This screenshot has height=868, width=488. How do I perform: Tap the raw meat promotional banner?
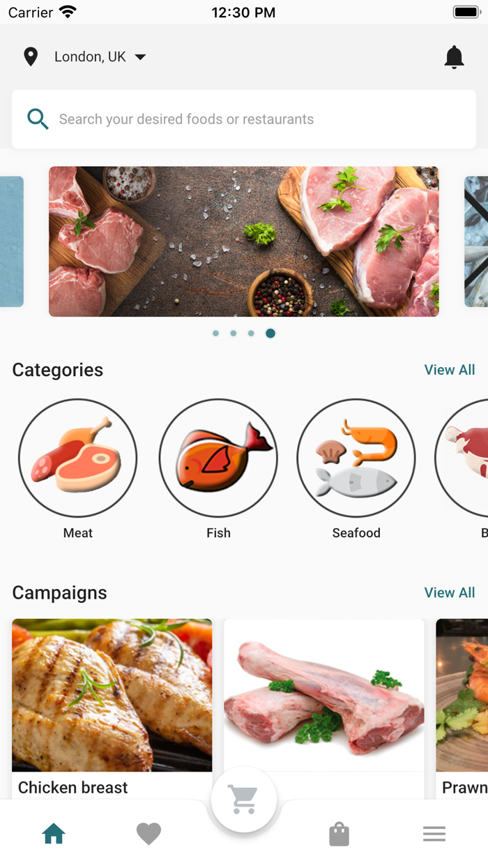pyautogui.click(x=244, y=241)
